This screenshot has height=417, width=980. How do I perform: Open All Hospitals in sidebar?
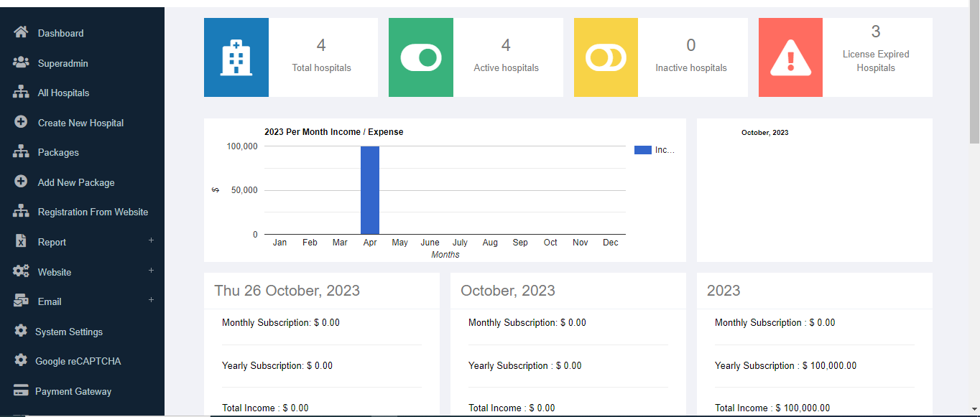click(63, 93)
